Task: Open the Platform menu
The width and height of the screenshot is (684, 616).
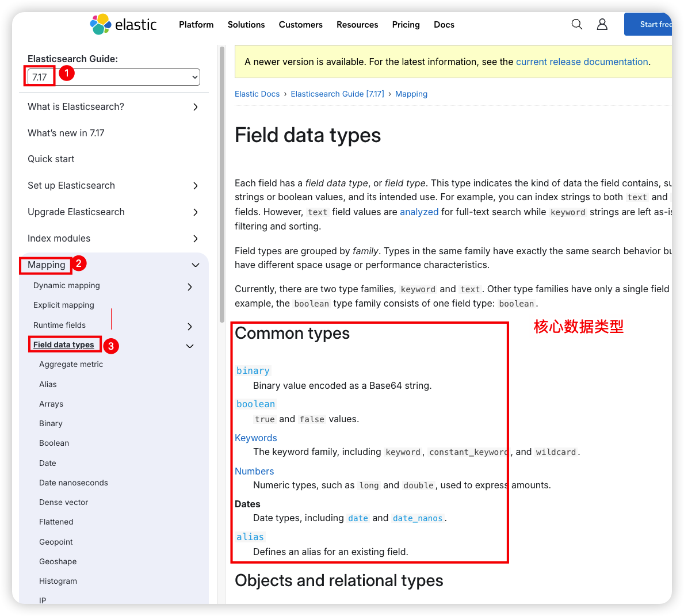Action: click(196, 25)
